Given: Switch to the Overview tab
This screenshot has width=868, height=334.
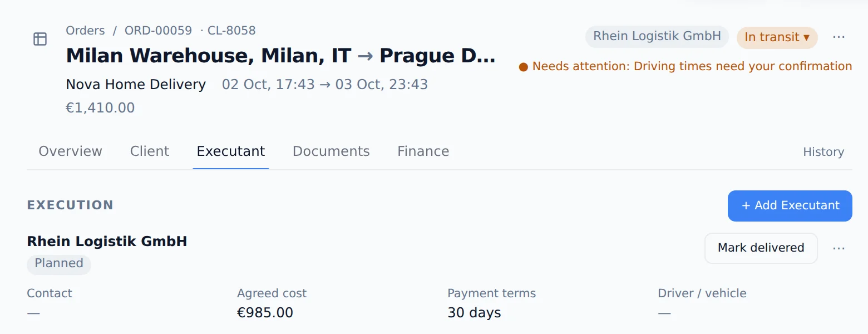Looking at the screenshot, I should coord(70,151).
